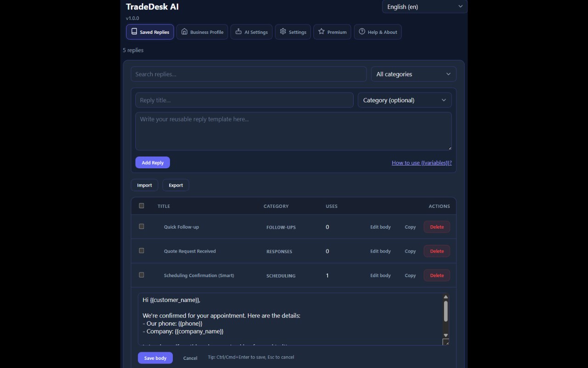
Task: Switch to the Business Profile tab
Action: (202, 32)
